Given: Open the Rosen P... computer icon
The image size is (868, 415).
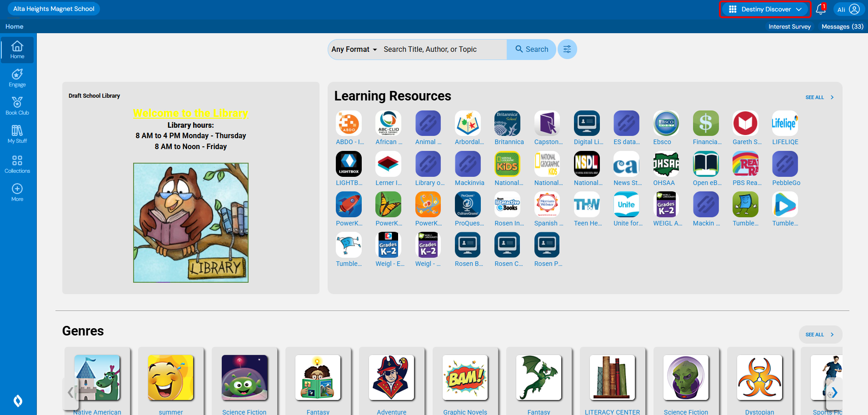Looking at the screenshot, I should [x=547, y=245].
